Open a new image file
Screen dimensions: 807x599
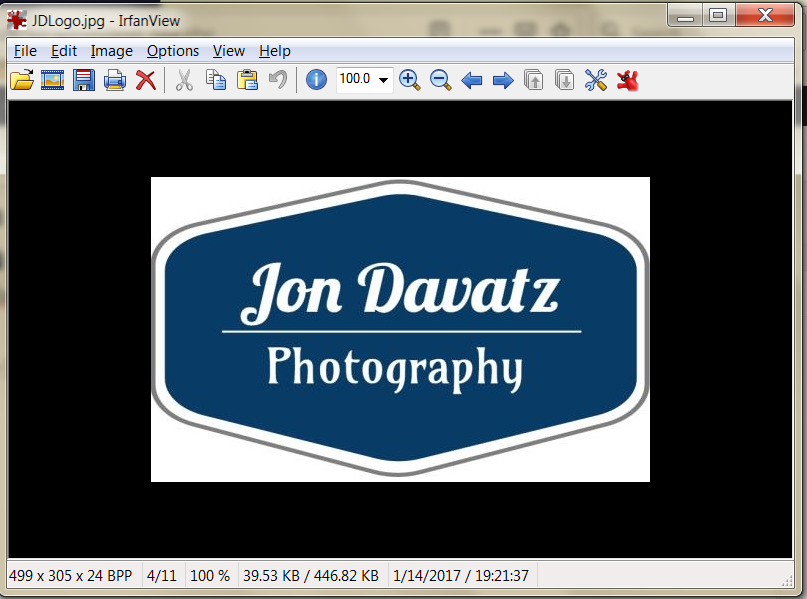point(22,80)
